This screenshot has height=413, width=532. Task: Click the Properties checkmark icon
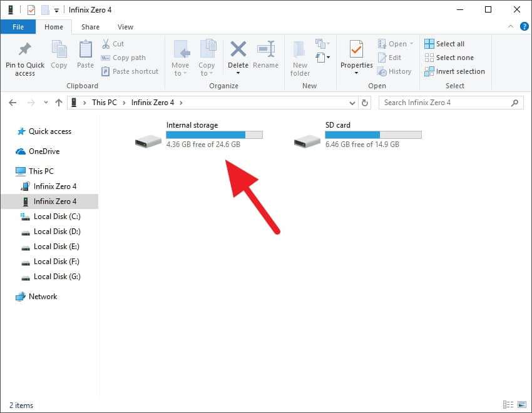(x=356, y=49)
